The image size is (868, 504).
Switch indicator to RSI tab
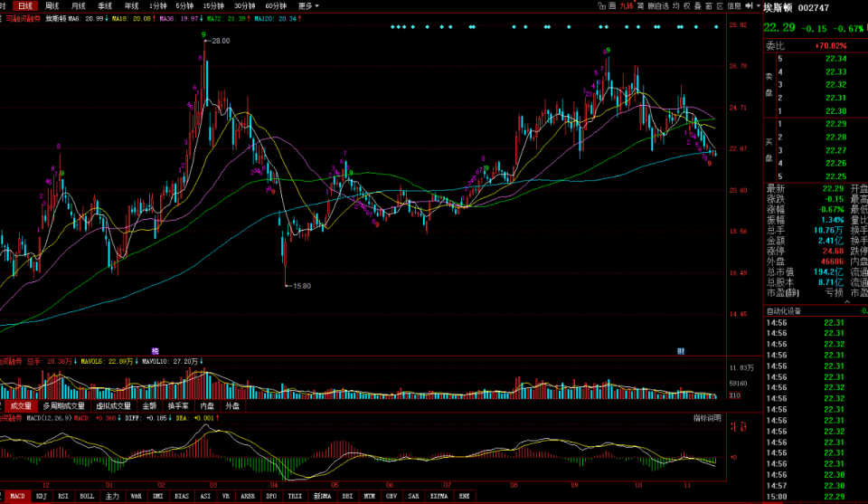pyautogui.click(x=63, y=496)
